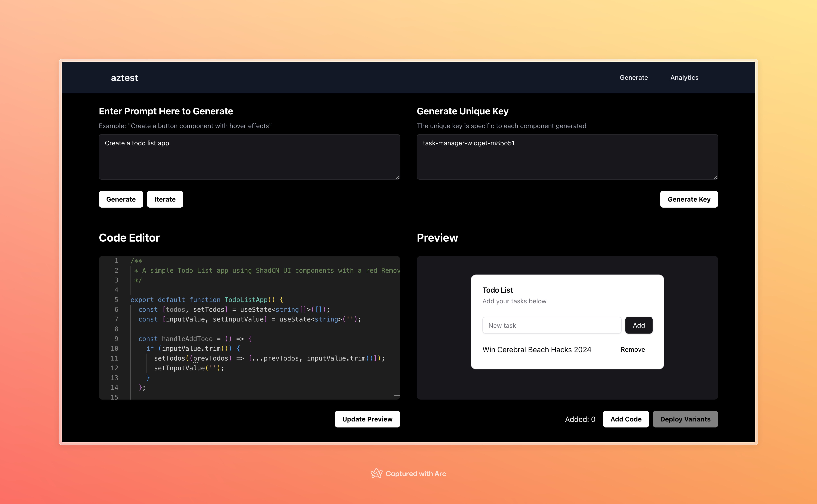Click the Arc logo icon in watermark

(x=376, y=473)
